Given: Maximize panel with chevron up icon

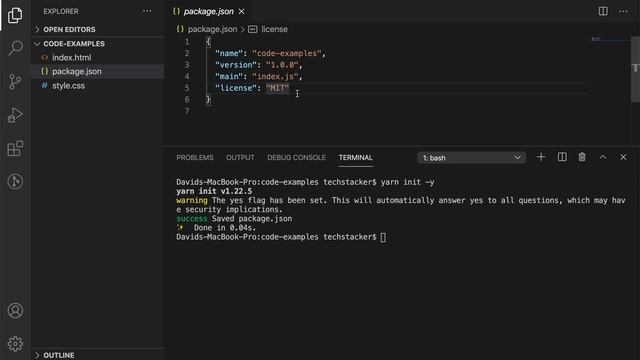Looking at the screenshot, I should coord(603,157).
